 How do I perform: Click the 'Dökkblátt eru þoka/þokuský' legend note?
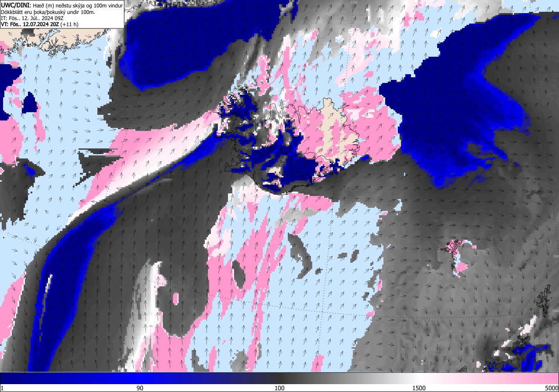click(48, 12)
